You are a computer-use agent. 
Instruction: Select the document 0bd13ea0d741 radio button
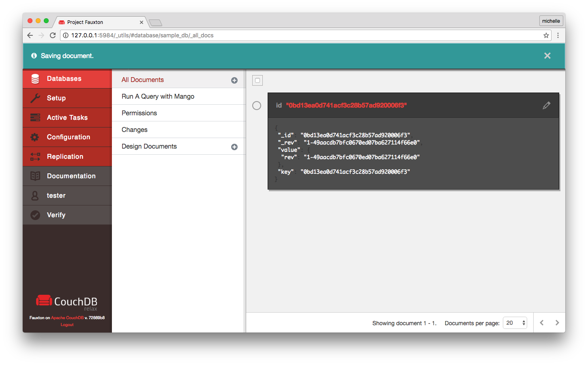click(x=257, y=106)
